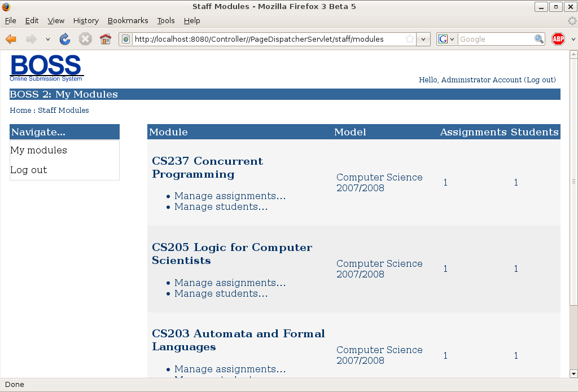This screenshot has width=578, height=392.
Task: Expand the URL bar history dropdown
Action: pos(424,39)
